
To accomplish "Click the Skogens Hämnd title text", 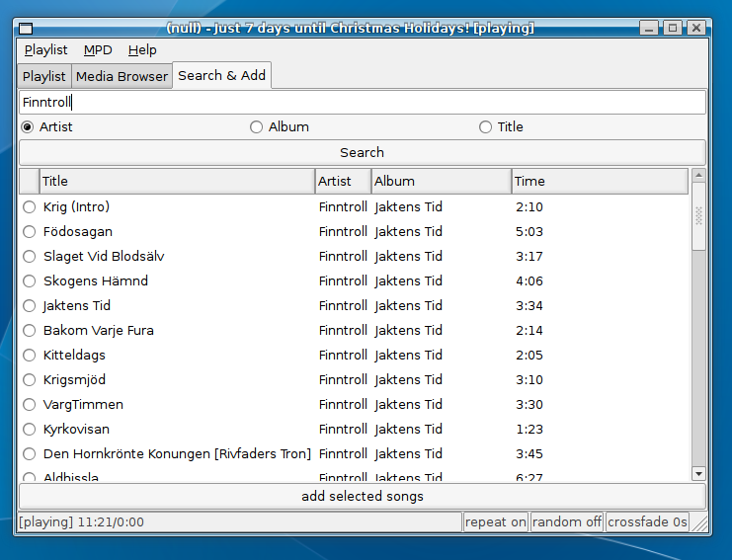I will (x=96, y=280).
